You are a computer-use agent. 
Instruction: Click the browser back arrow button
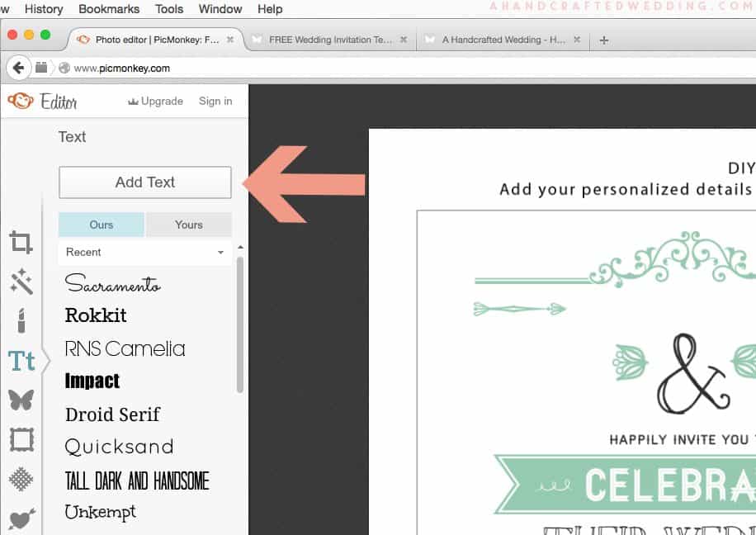click(18, 68)
